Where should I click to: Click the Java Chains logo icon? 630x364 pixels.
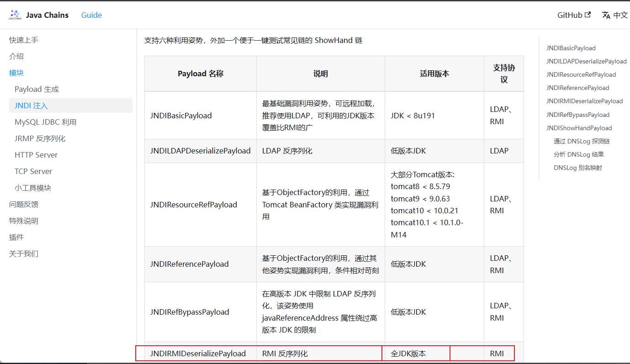pyautogui.click(x=15, y=15)
